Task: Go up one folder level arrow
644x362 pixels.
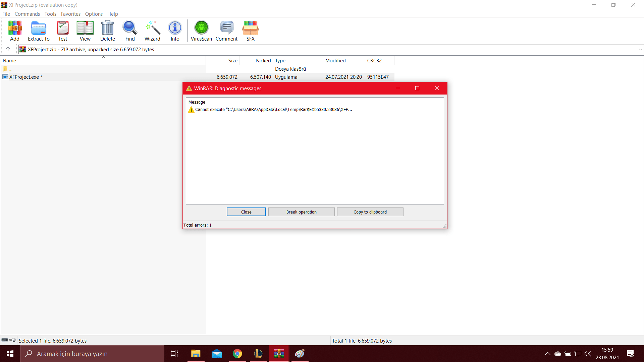Action: click(x=8, y=49)
